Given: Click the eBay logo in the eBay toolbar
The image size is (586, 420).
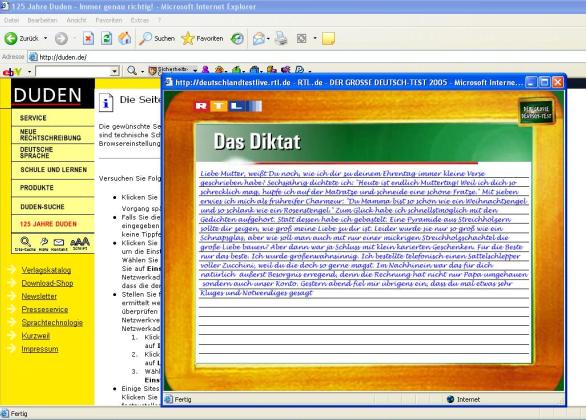Looking at the screenshot, I should click(x=12, y=71).
